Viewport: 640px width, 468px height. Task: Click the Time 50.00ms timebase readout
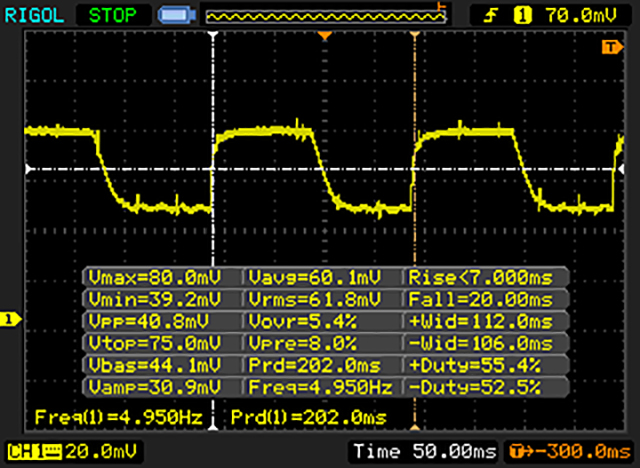point(425,451)
